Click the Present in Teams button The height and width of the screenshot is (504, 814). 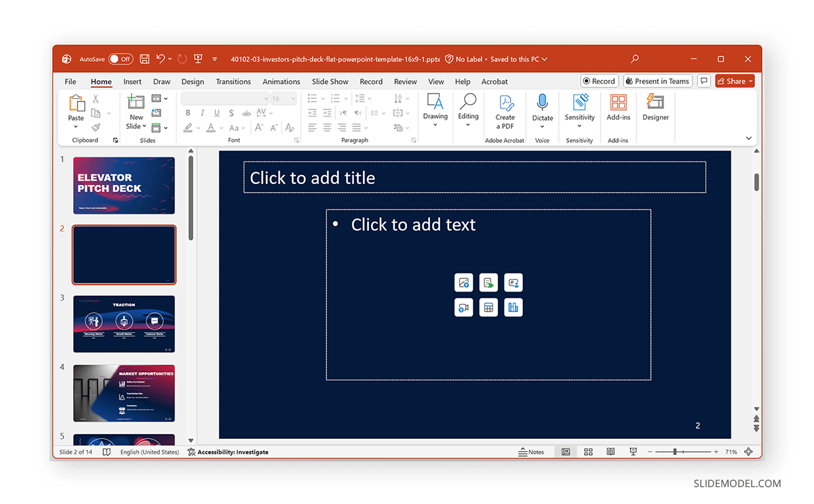(657, 80)
